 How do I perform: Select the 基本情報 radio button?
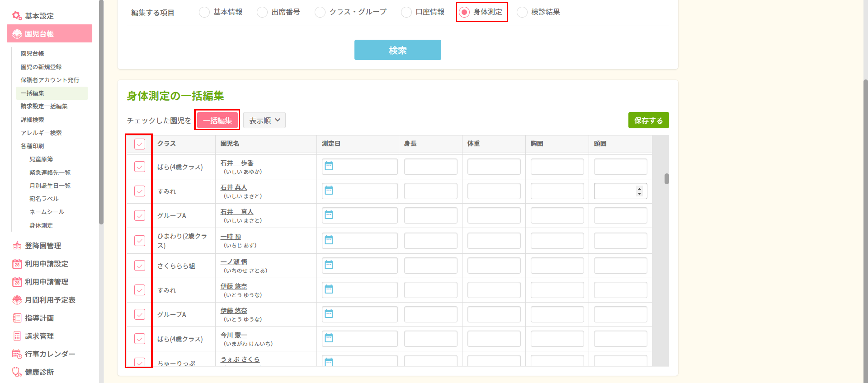click(x=204, y=12)
